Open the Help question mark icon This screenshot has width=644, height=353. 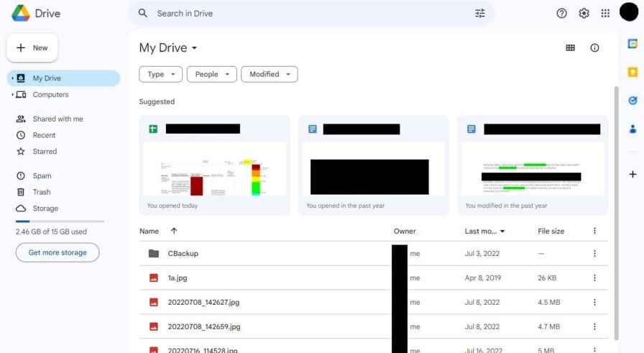tap(561, 13)
